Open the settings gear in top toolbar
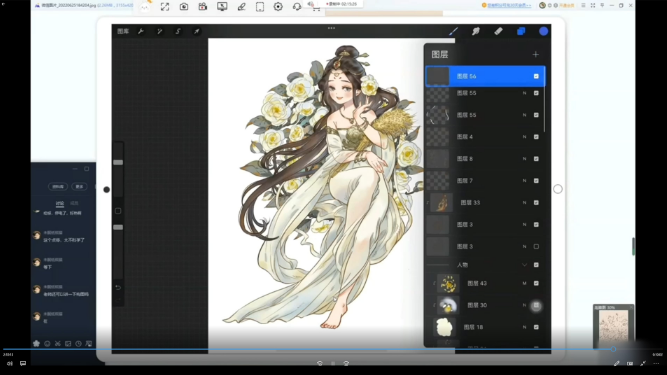The width and height of the screenshot is (667, 375). coord(278,7)
